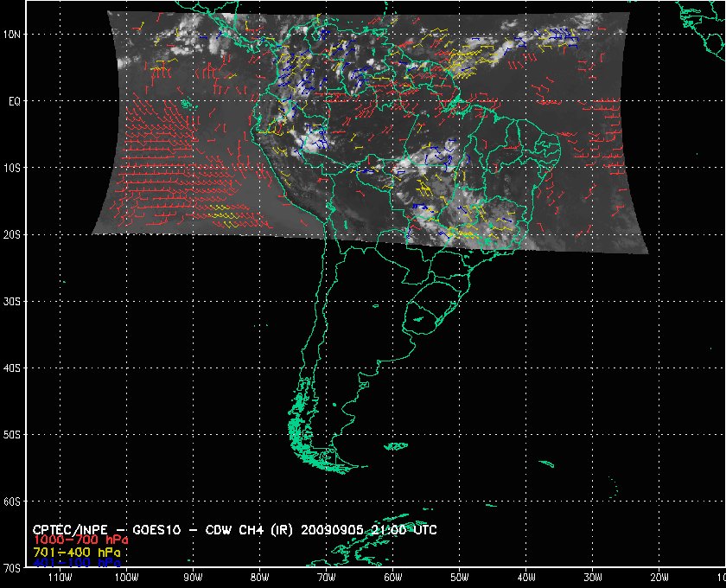Click the 80W longitude label
Screen dimensions: 726x588
260,578
